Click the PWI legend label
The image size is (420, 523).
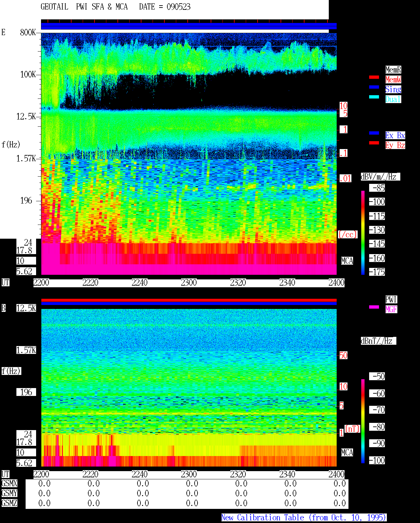point(391,299)
